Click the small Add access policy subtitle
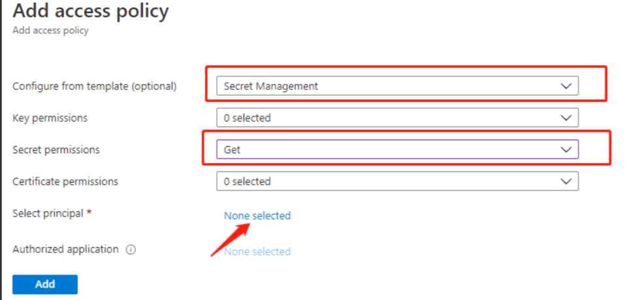The width and height of the screenshot is (644, 300). pyautogui.click(x=50, y=30)
